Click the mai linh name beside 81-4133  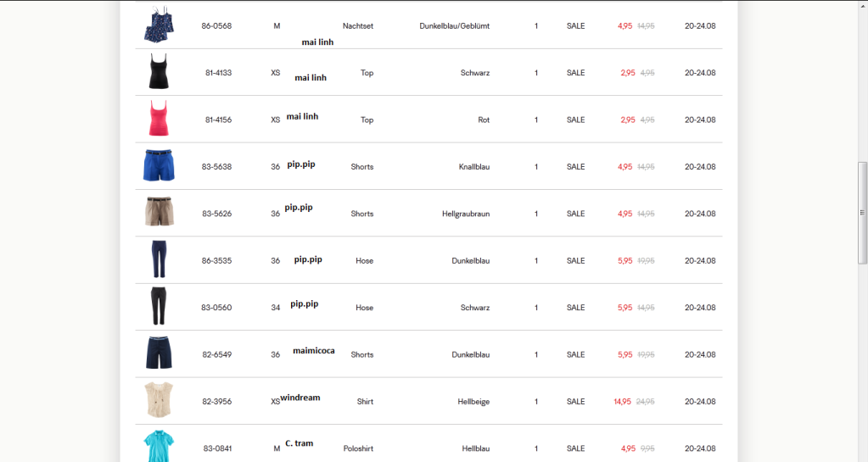311,78
